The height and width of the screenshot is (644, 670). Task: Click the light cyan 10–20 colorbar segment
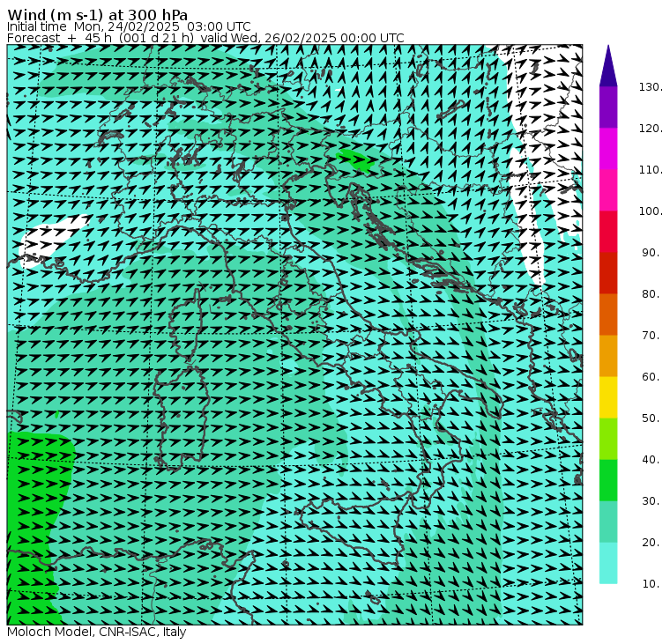pyautogui.click(x=608, y=563)
